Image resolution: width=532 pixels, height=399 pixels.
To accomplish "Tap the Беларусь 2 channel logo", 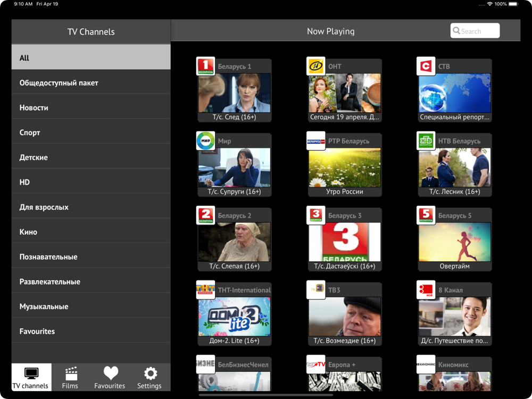I will [205, 215].
